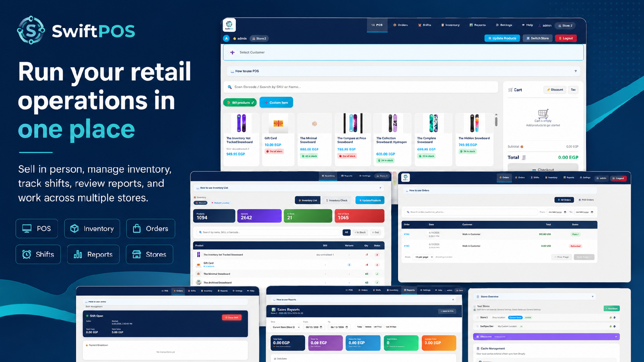The image size is (644, 362).
Task: Select the 'Gift Card' product card in the POS grid
Action: (278, 140)
